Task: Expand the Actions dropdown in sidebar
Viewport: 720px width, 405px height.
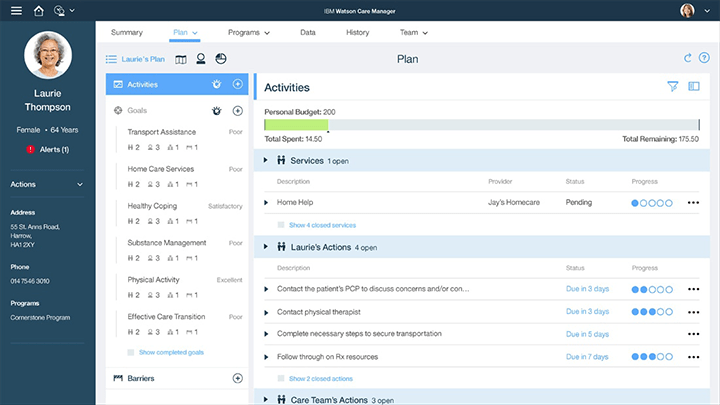Action: tap(80, 184)
